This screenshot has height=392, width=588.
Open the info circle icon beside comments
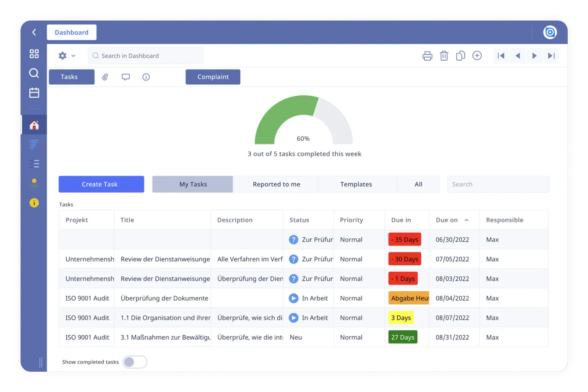coord(146,77)
